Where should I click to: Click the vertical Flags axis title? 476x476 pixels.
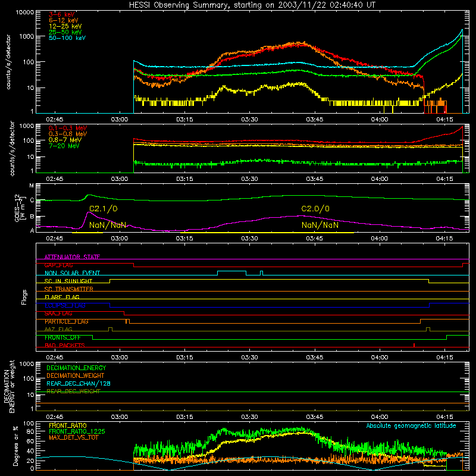point(24,297)
